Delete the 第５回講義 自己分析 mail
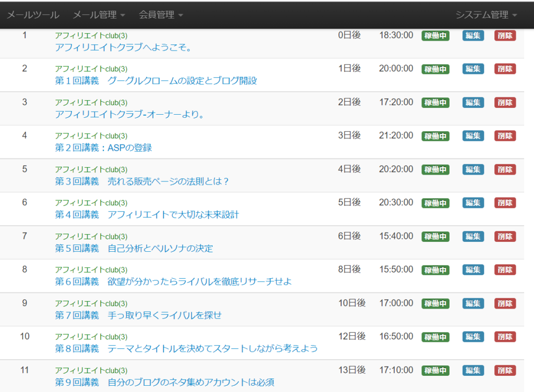The height and width of the screenshot is (392, 534). 505,236
